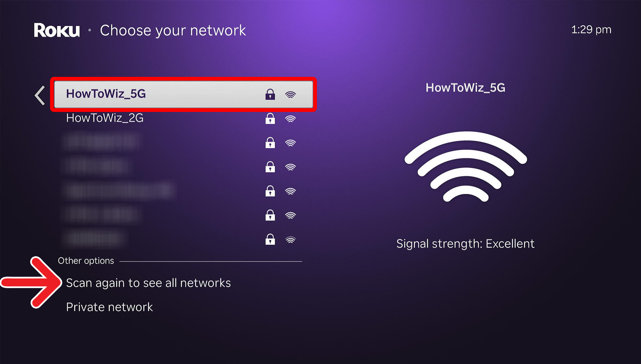Screen dimensions: 641x364
Task: Select the longest blurred network name
Action: pyautogui.click(x=119, y=191)
